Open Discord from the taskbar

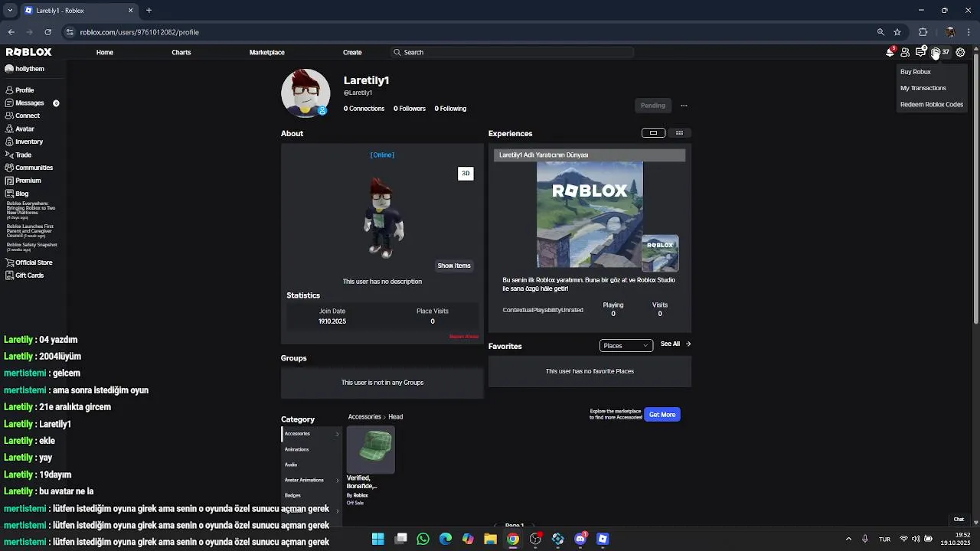point(580,539)
